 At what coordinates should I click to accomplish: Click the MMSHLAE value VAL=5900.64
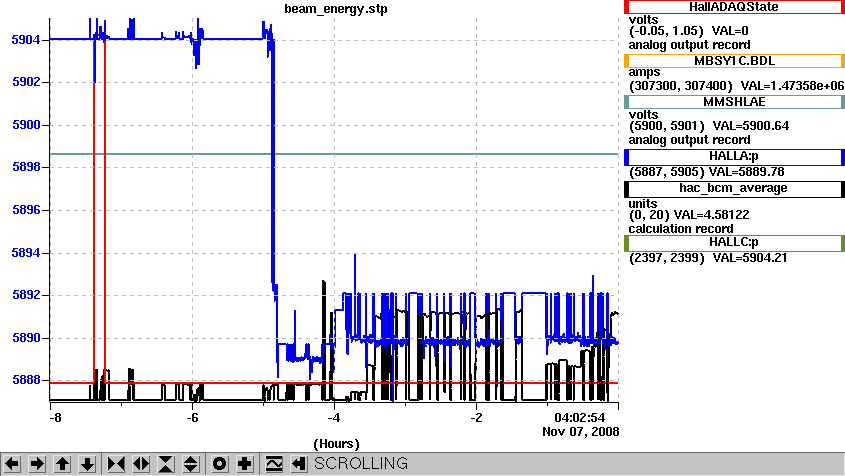[x=751, y=126]
